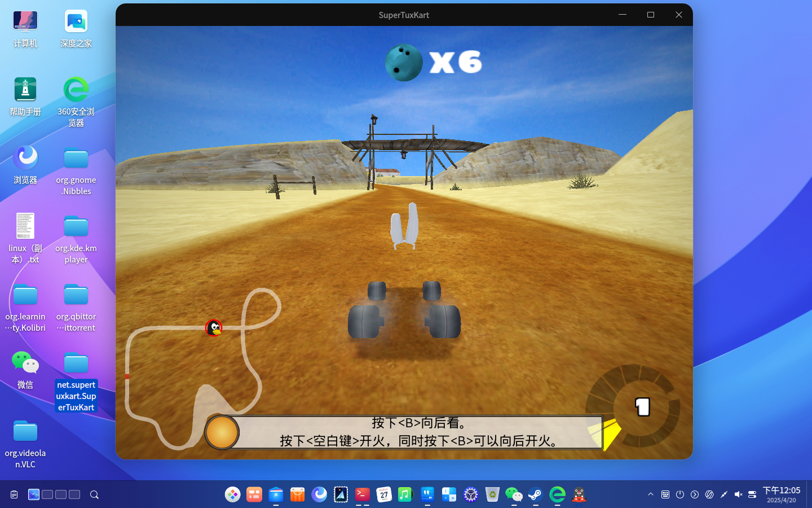This screenshot has width=812, height=508.
Task: Select the 浏览器 desktop icon
Action: click(x=25, y=165)
